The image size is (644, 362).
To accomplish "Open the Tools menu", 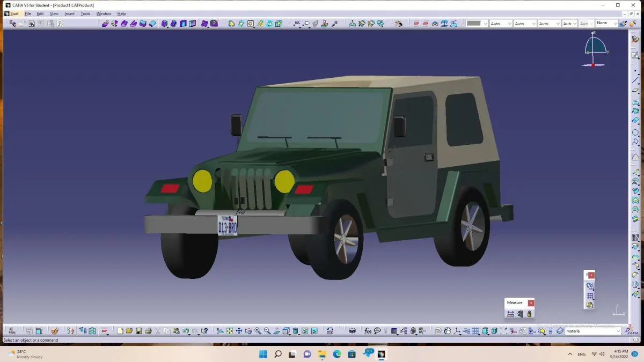I will click(x=85, y=13).
